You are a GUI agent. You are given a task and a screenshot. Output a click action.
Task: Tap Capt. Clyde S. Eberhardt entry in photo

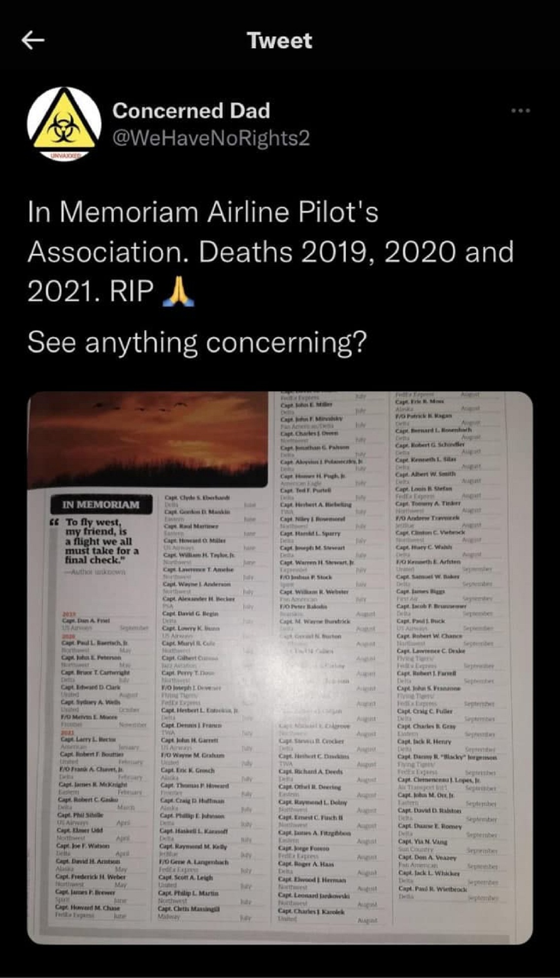coord(197,498)
